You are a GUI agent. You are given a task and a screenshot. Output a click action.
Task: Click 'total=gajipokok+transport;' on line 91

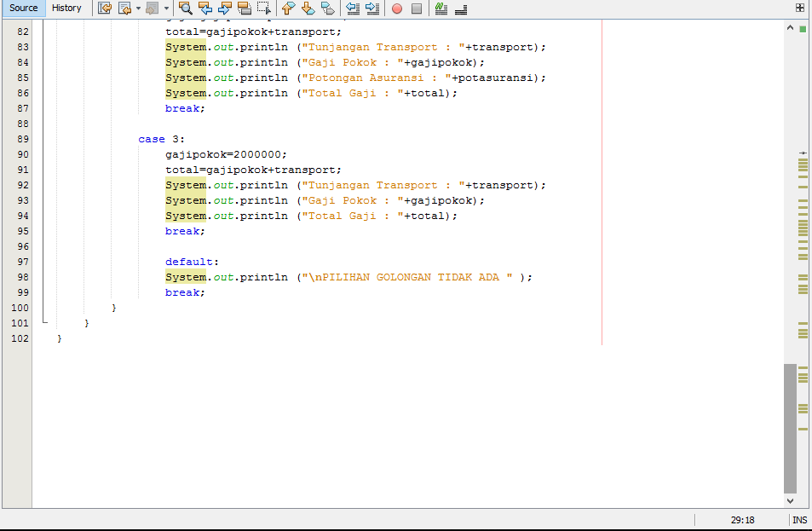253,170
